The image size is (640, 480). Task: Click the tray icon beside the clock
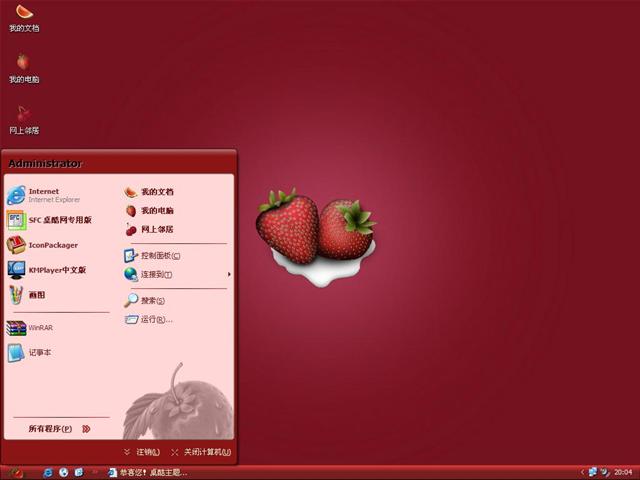(x=605, y=473)
